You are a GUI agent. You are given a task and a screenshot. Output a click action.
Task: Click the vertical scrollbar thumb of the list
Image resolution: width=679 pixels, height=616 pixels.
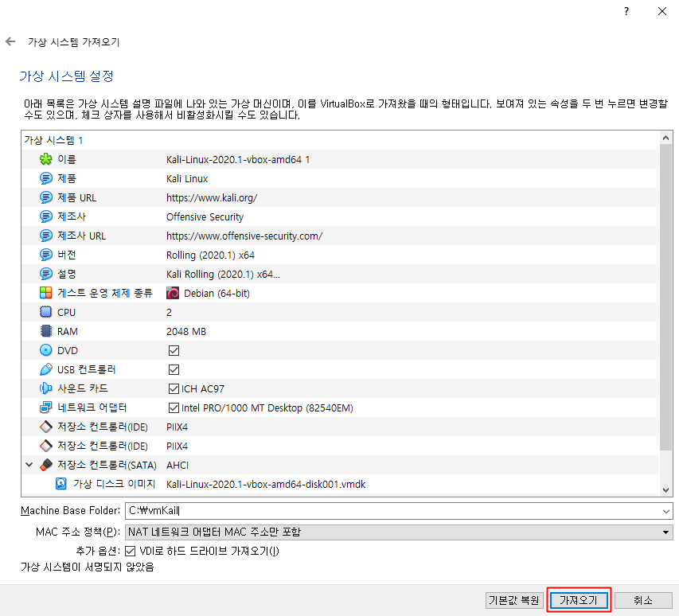point(665,297)
